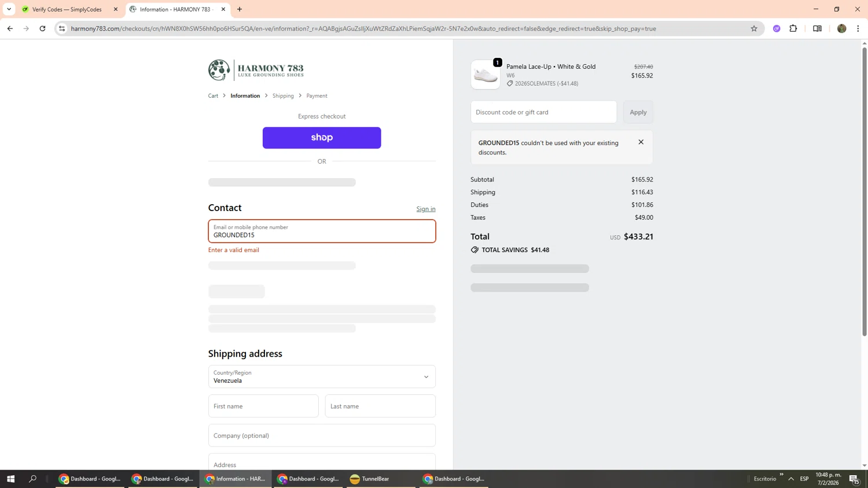Open a new browser tab
Image resolution: width=868 pixels, height=488 pixels.
click(240, 9)
